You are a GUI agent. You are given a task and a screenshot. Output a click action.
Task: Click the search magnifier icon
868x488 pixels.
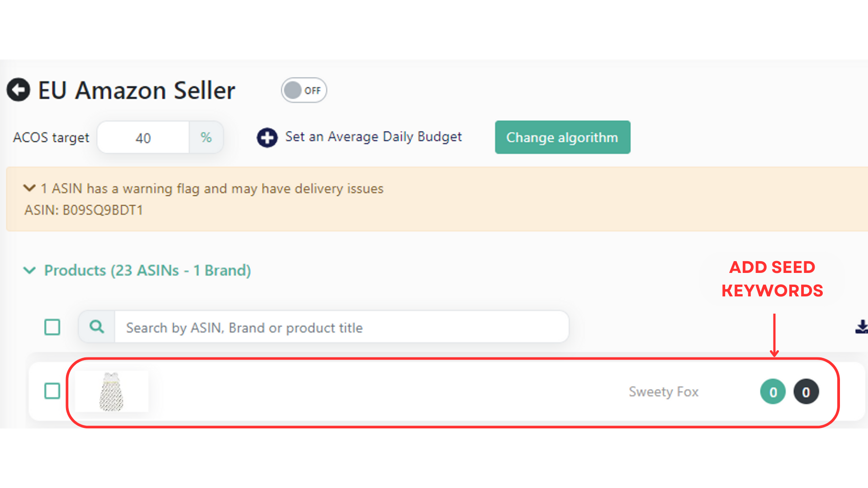point(97,327)
